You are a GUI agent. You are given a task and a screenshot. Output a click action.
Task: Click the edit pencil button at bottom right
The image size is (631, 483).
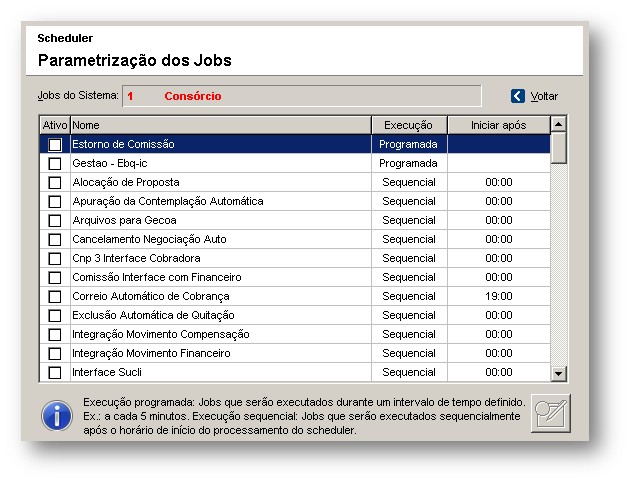(551, 413)
